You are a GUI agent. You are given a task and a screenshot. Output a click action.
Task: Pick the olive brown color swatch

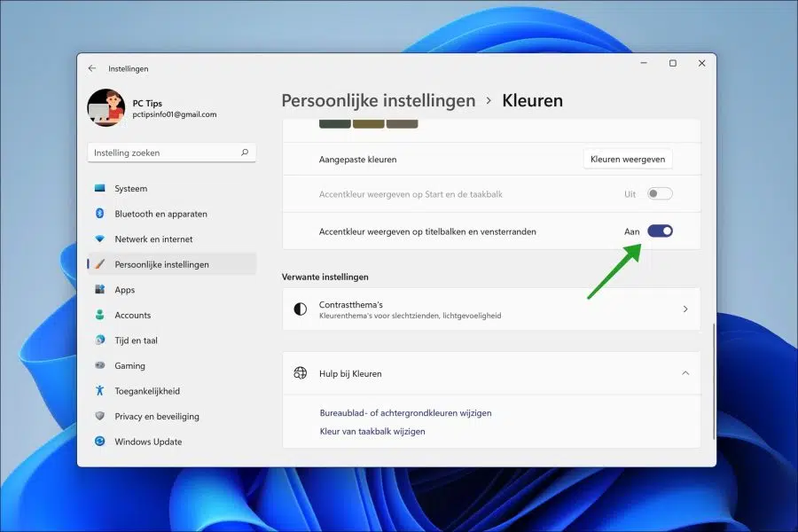369,124
